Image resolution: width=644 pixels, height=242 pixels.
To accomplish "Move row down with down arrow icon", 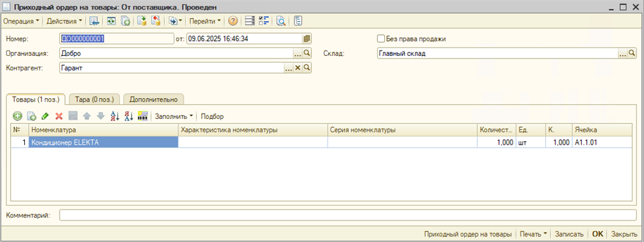I will pyautogui.click(x=101, y=116).
